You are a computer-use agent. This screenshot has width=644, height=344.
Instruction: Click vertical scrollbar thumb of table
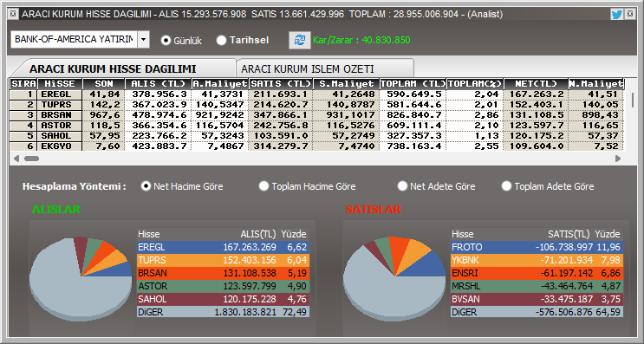(633, 100)
